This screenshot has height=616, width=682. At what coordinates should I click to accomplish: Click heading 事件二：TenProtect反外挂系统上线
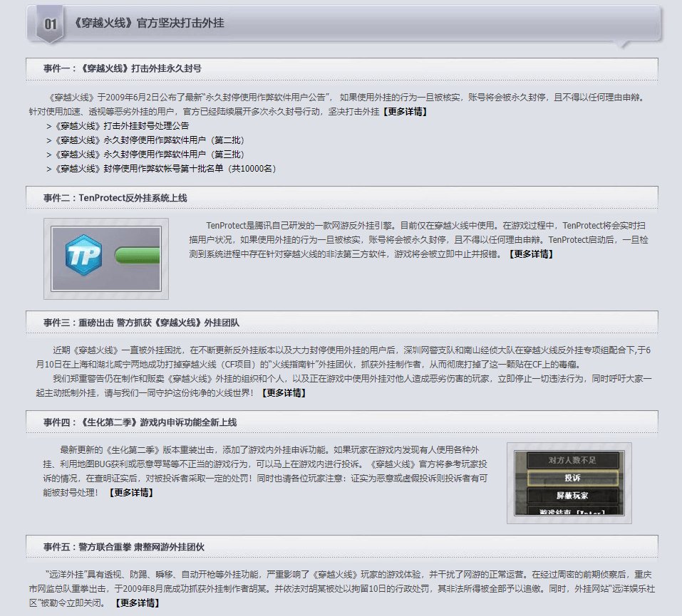115,198
